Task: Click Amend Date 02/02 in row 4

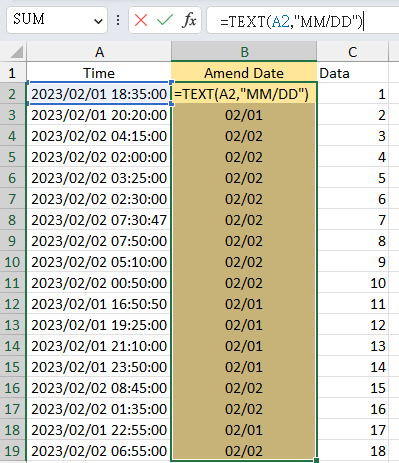Action: [x=244, y=136]
